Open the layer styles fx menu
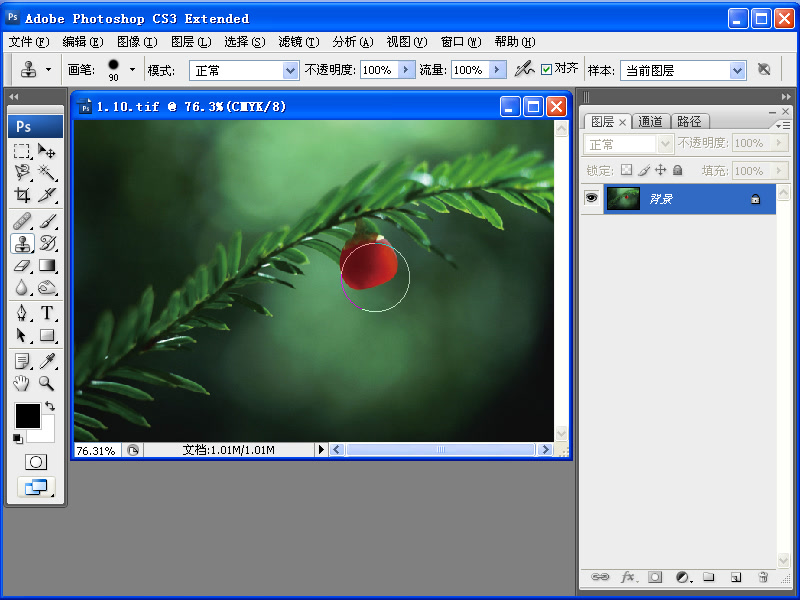800x600 pixels. point(628,578)
